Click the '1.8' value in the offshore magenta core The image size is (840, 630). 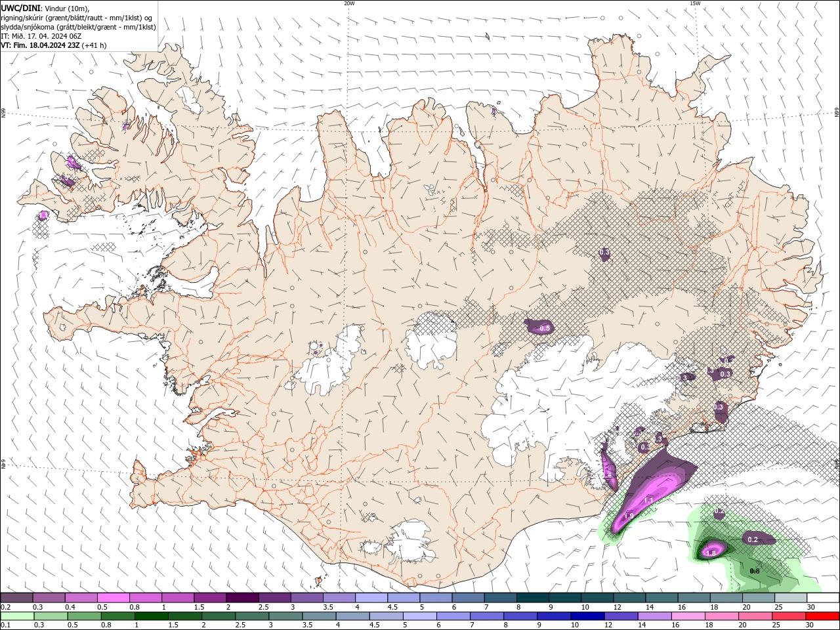(710, 553)
